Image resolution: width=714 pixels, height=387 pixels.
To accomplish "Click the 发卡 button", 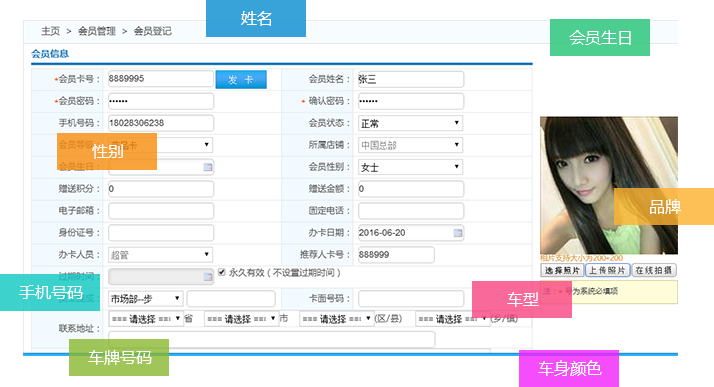I will pos(241,80).
